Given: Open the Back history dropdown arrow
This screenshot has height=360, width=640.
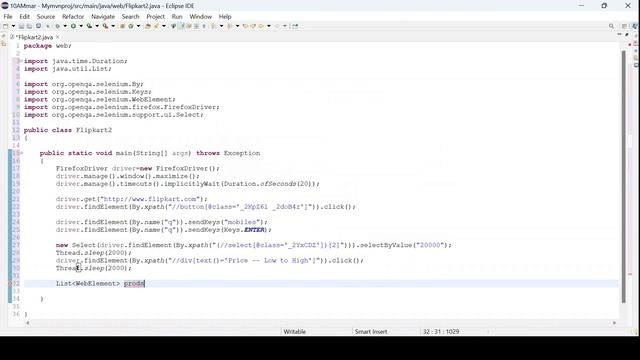Looking at the screenshot, I should pos(269,26).
